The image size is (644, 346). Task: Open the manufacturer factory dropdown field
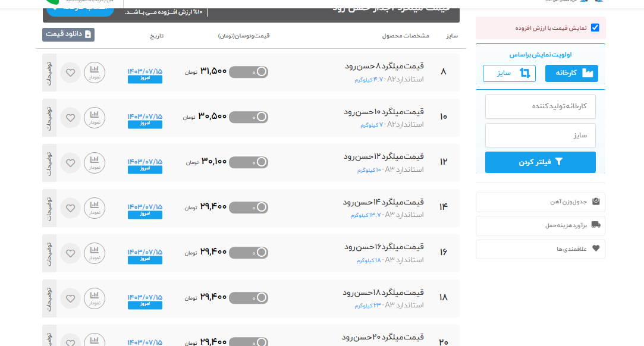point(540,106)
